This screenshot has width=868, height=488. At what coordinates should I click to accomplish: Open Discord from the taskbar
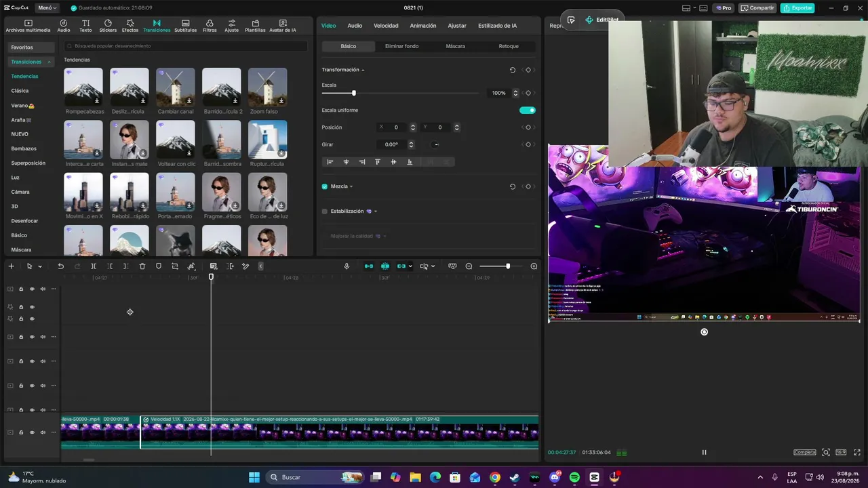point(555,477)
